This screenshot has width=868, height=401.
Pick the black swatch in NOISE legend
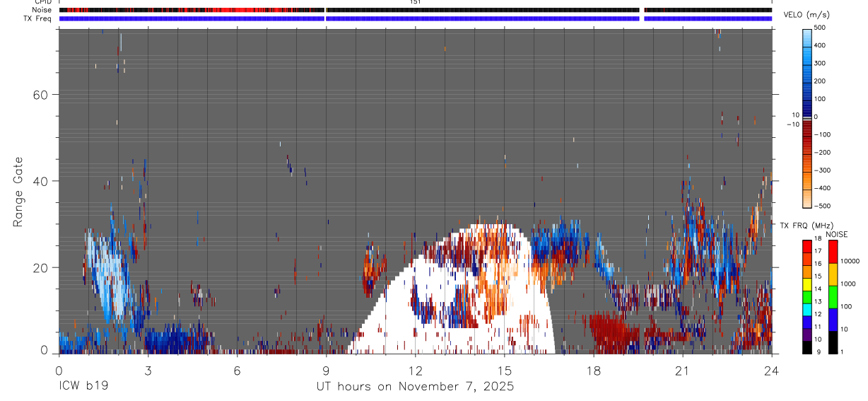(x=833, y=342)
